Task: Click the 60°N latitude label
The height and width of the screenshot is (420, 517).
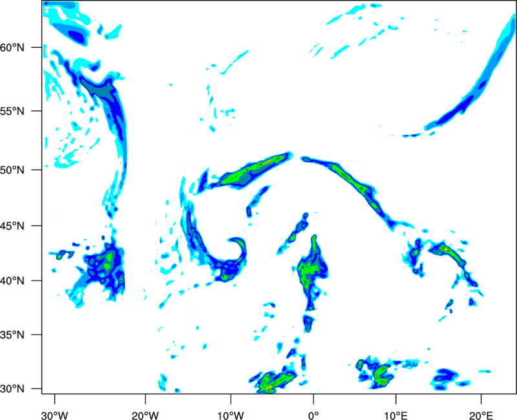Action: click(12, 48)
